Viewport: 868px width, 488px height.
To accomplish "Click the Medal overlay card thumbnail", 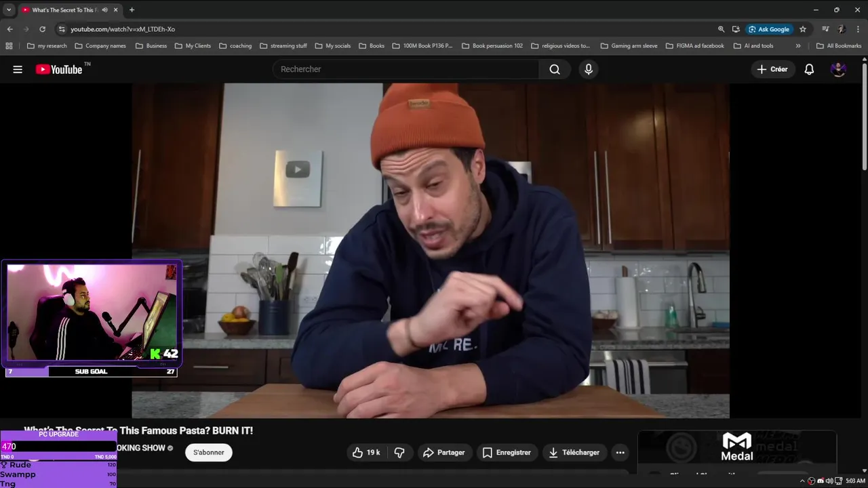I will pyautogui.click(x=737, y=446).
